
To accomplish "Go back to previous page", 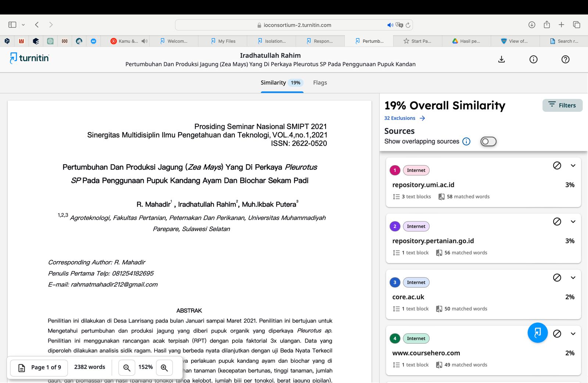I will pos(37,25).
